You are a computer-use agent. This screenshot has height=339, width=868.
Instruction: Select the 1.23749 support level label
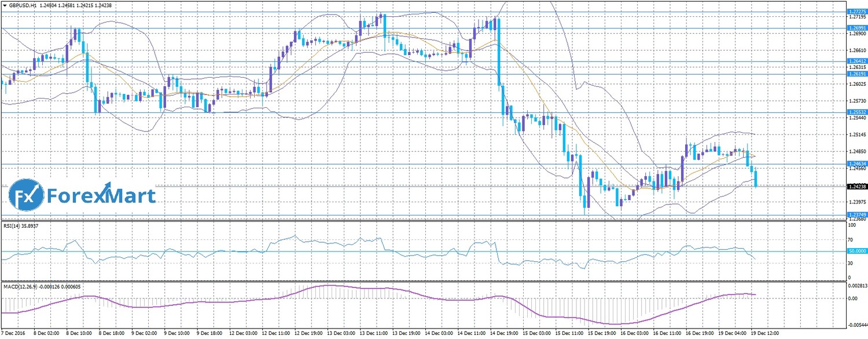coord(856,214)
